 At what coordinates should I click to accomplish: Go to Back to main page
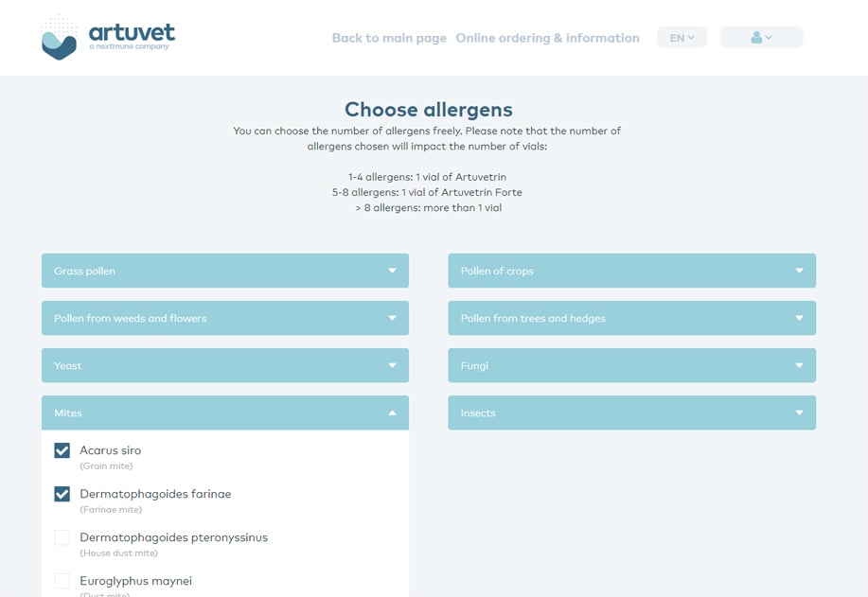click(389, 38)
